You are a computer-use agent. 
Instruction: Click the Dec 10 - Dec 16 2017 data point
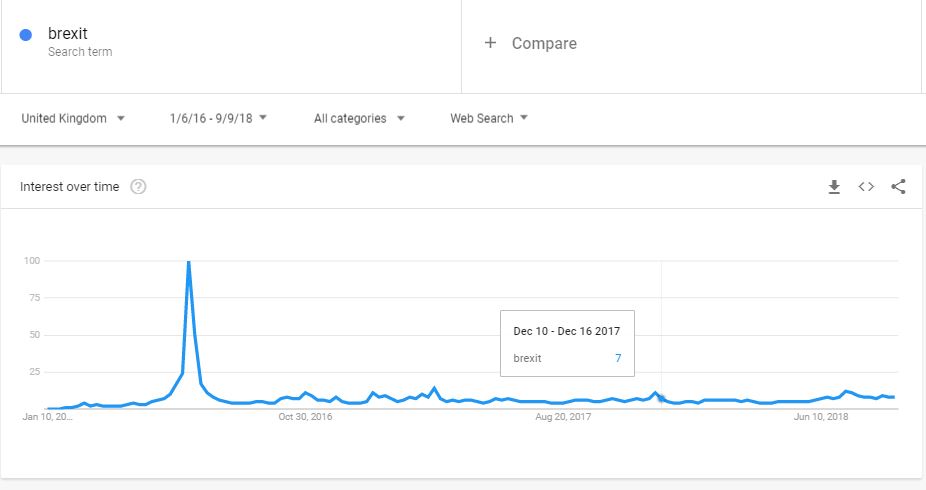click(661, 400)
